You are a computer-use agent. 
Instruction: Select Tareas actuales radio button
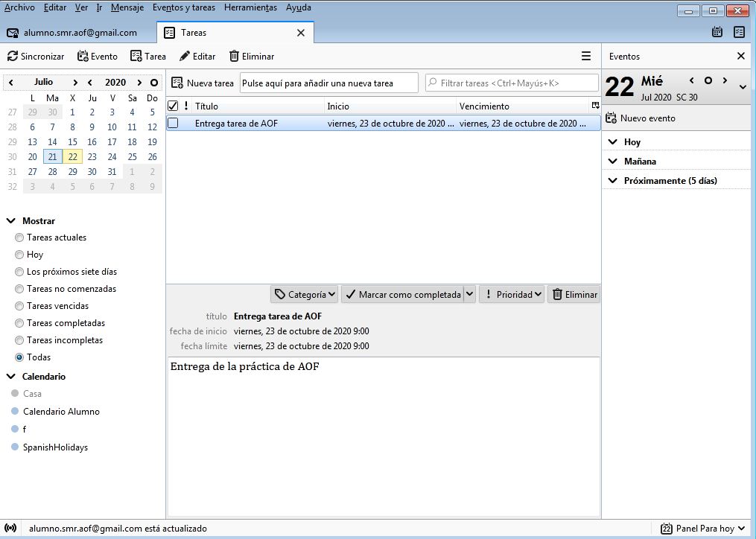19,237
